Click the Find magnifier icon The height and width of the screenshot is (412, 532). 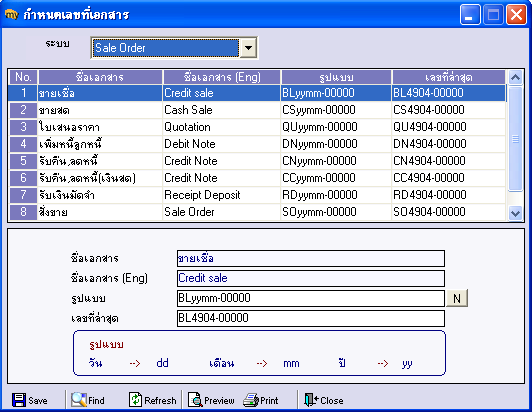pyautogui.click(x=79, y=400)
